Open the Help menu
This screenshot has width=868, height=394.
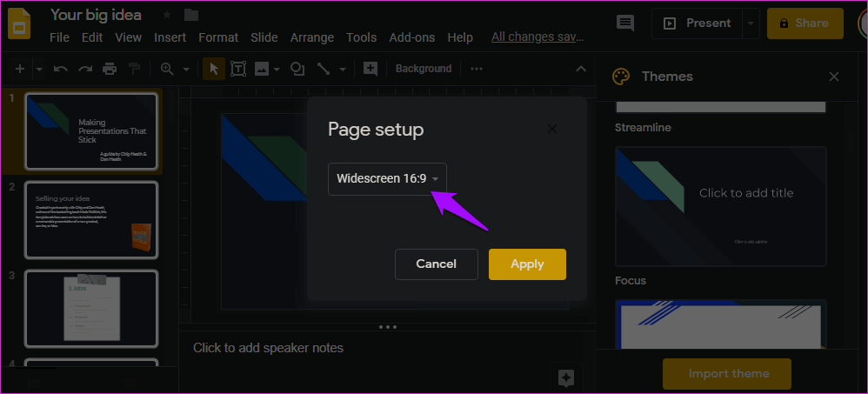460,37
